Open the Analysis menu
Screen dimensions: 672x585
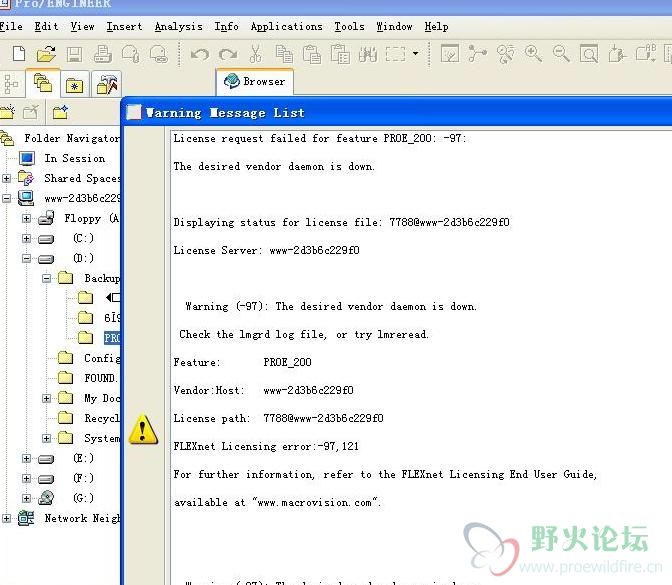(178, 27)
